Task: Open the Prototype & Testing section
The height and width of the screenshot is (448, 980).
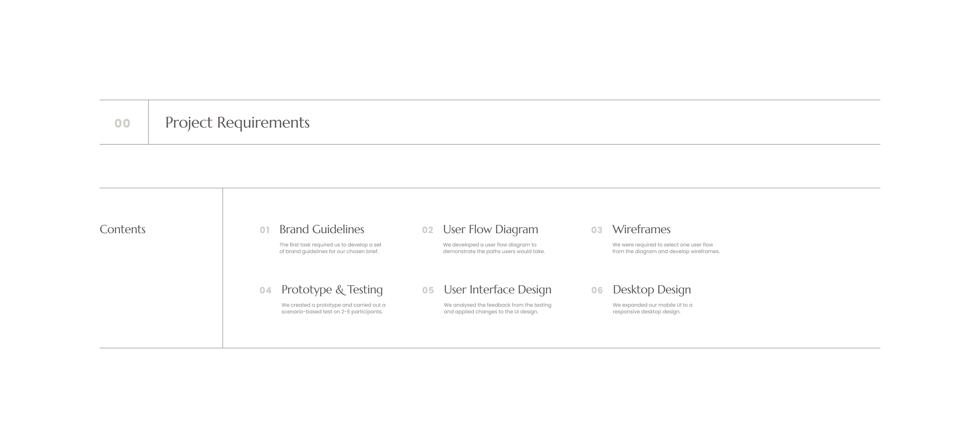Action: coord(332,290)
